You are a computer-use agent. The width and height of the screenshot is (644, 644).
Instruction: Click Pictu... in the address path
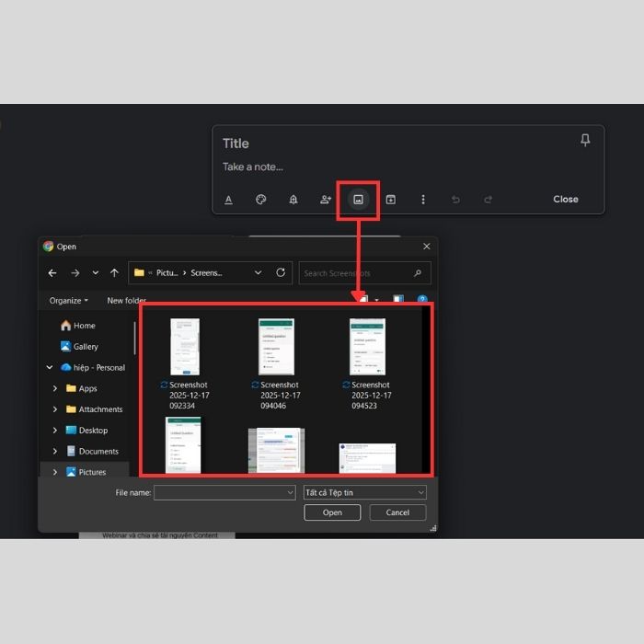(167, 273)
